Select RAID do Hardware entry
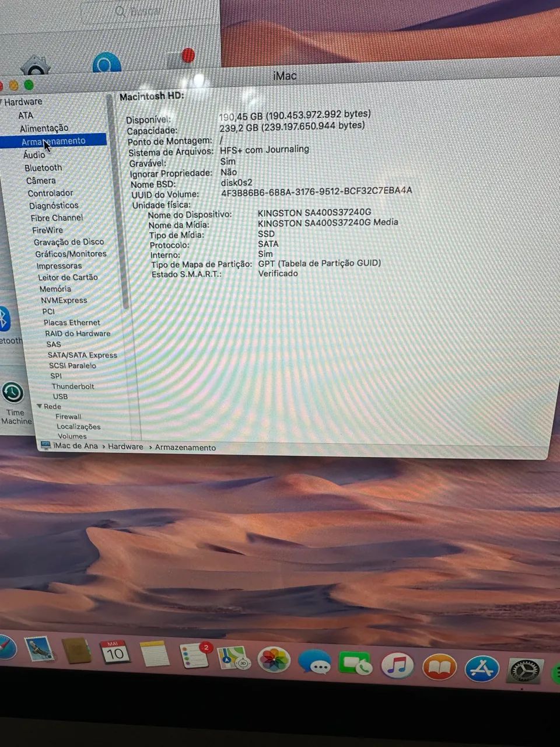 (x=78, y=333)
